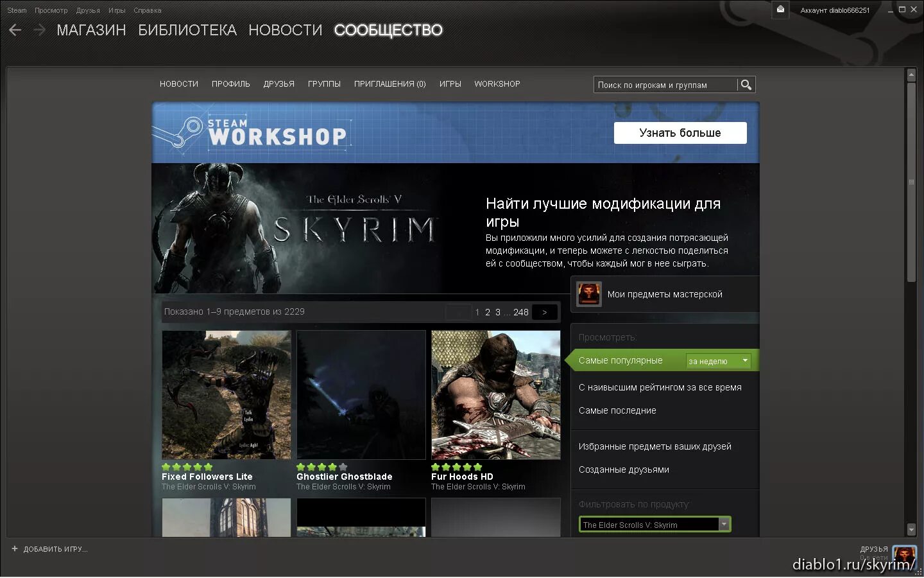Open Fur Hoods HD title link
The height and width of the screenshot is (578, 924).
(462, 477)
